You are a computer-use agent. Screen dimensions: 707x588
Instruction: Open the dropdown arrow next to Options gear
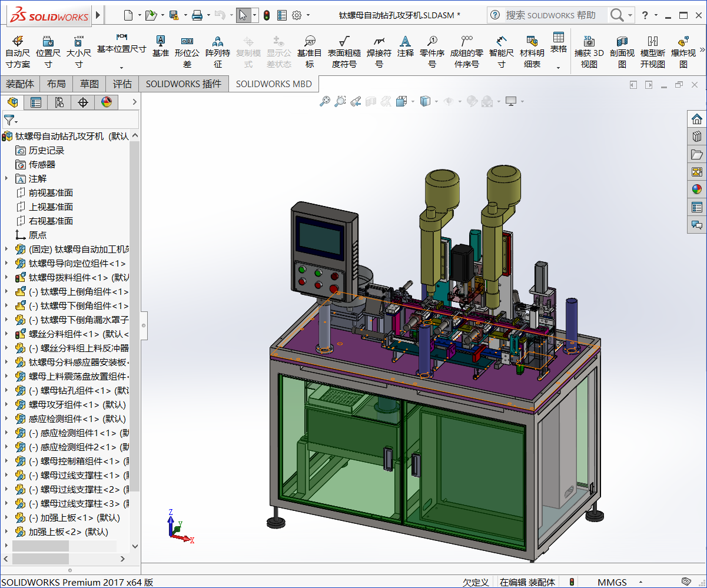[307, 15]
